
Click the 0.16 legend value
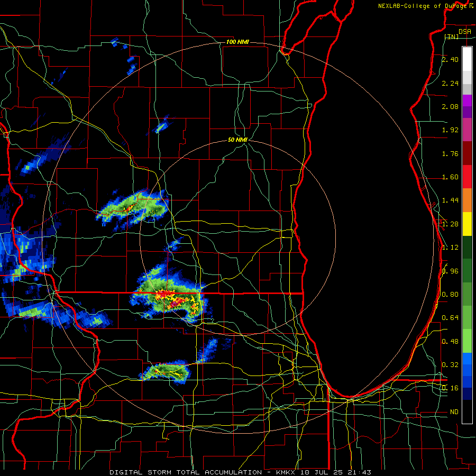click(450, 388)
